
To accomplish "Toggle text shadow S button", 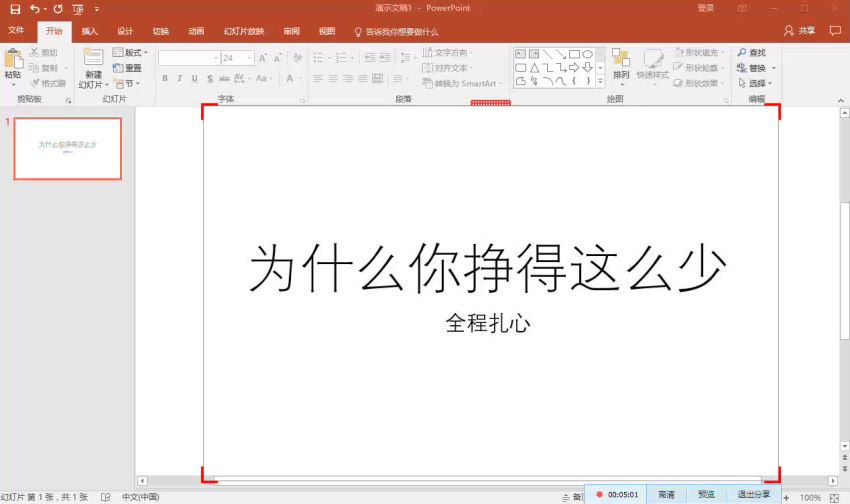I will (x=210, y=79).
